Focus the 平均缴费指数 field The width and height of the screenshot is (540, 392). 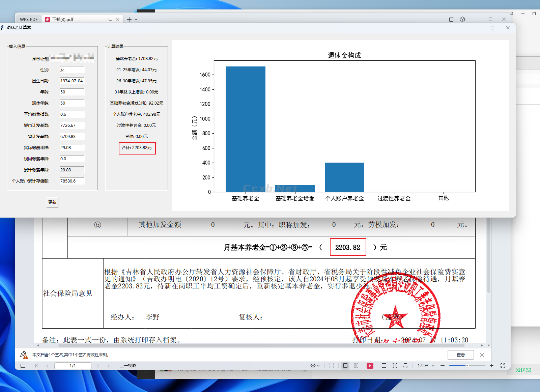[x=72, y=114]
